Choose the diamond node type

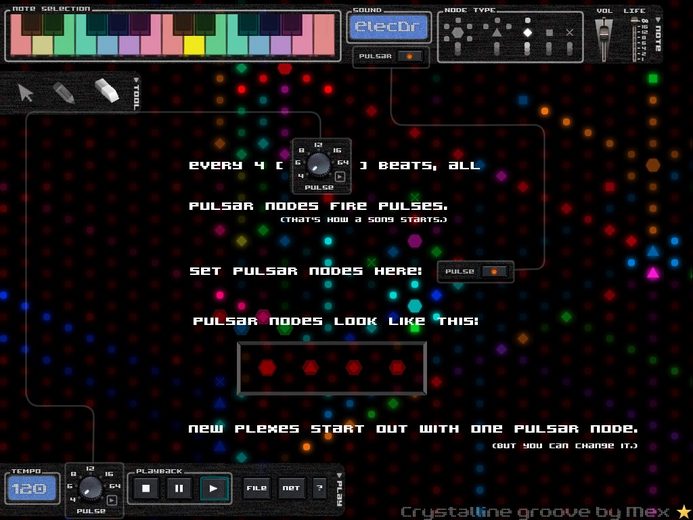[x=527, y=32]
